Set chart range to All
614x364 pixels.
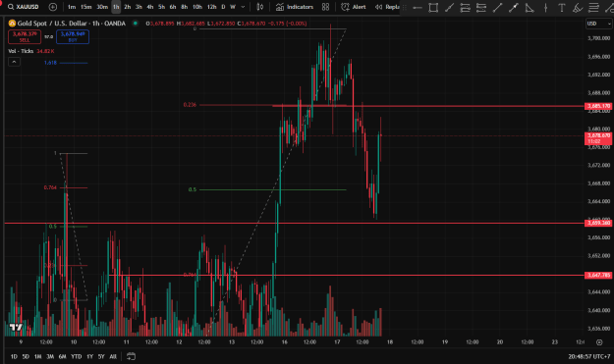pyautogui.click(x=113, y=356)
